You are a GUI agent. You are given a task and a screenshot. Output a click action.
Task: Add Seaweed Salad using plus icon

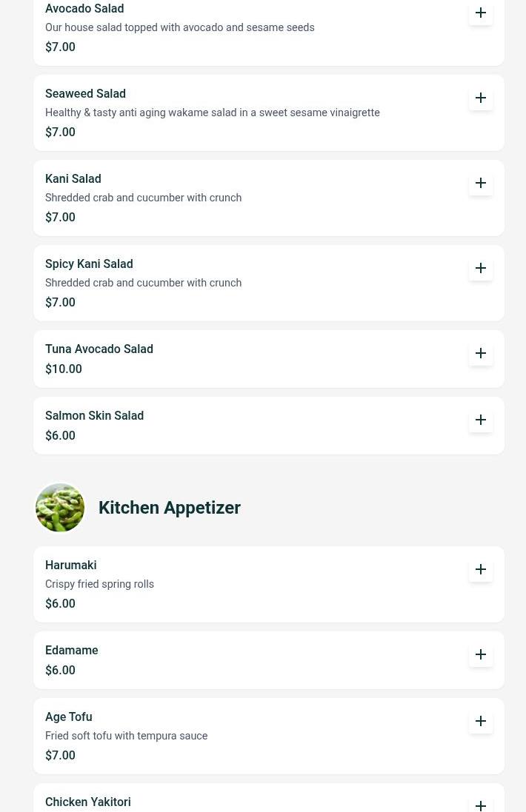coord(480,98)
